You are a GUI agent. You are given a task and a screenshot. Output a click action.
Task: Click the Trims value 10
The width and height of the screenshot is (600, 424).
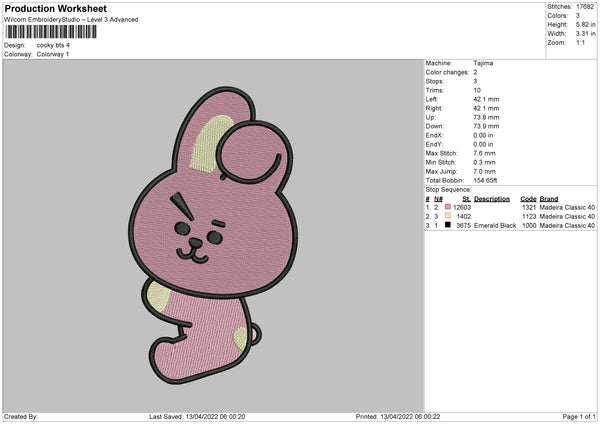[477, 90]
